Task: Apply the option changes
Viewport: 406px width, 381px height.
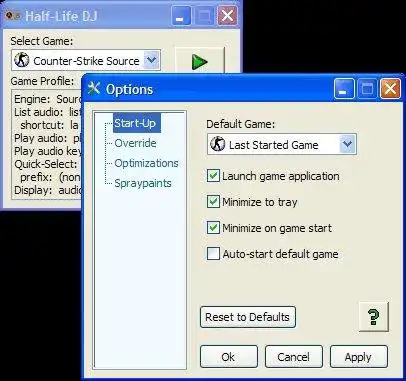Action: (x=359, y=357)
